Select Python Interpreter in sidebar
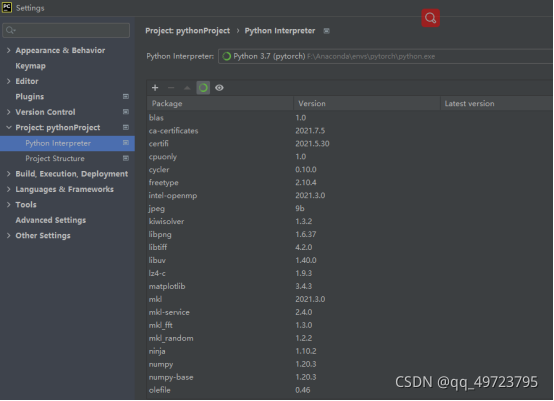Image resolution: width=554 pixels, height=401 pixels. 67,143
